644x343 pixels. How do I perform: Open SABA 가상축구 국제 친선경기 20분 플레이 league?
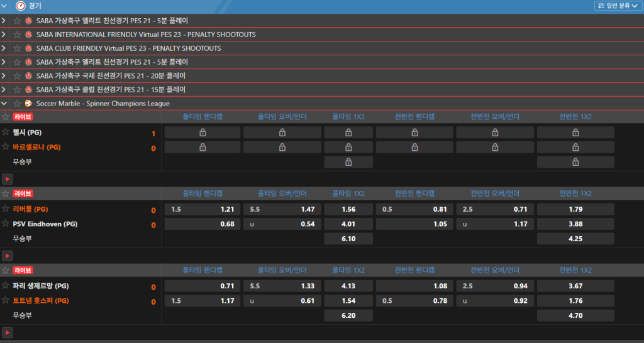click(111, 76)
